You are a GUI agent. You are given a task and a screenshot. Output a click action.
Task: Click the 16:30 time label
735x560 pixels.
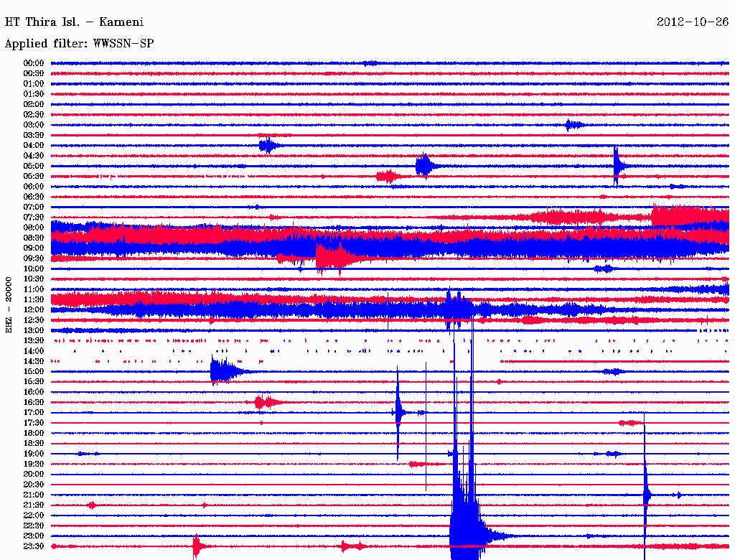34,403
